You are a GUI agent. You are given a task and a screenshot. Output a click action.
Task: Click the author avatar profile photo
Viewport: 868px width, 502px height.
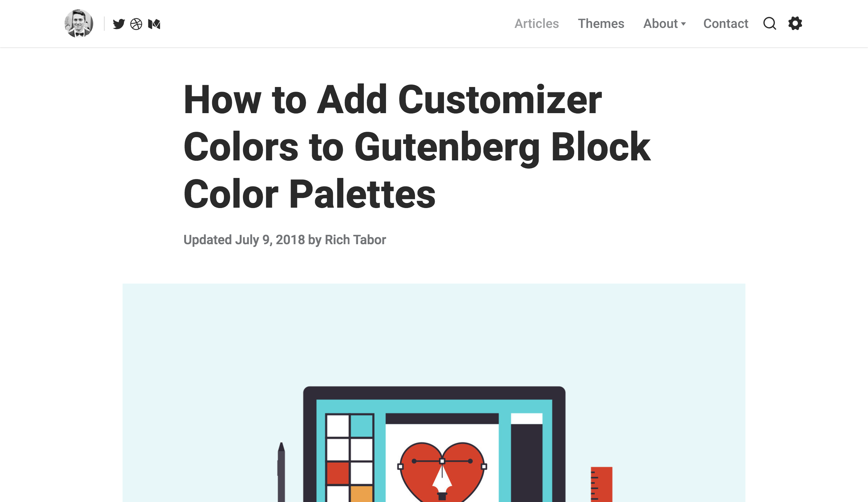(x=78, y=23)
